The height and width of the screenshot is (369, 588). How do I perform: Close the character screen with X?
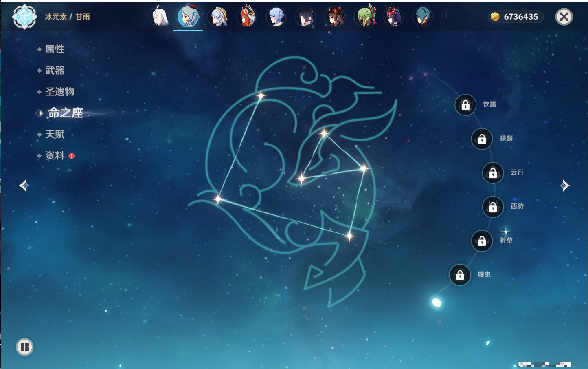click(564, 17)
